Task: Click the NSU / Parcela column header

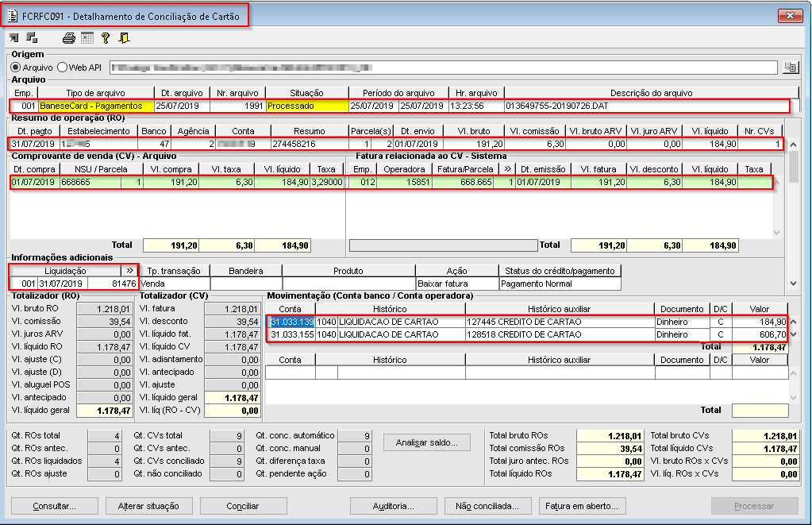Action: 102,169
